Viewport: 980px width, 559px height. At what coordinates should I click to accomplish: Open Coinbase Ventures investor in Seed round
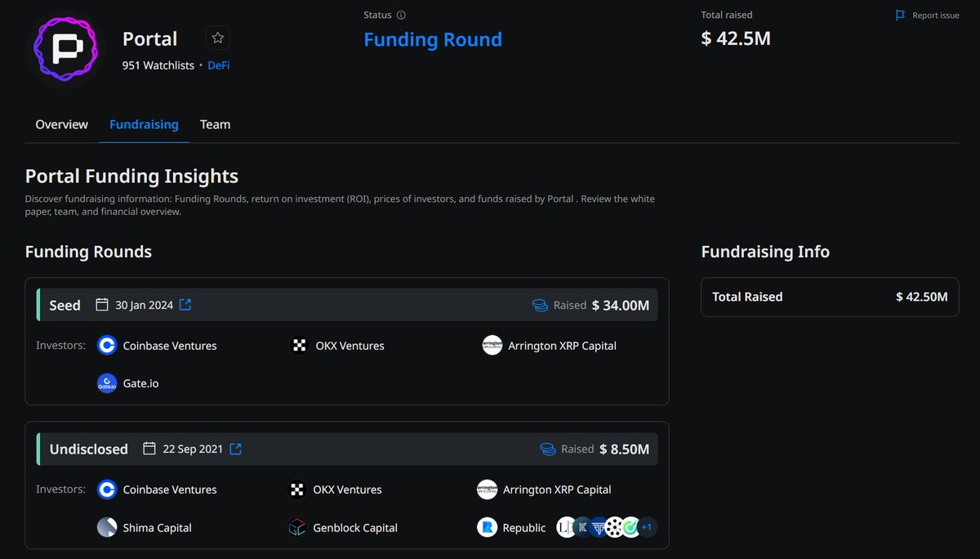click(170, 346)
